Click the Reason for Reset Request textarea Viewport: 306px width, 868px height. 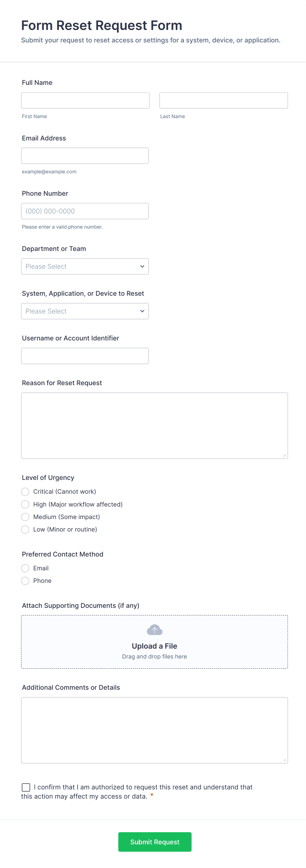tap(154, 425)
